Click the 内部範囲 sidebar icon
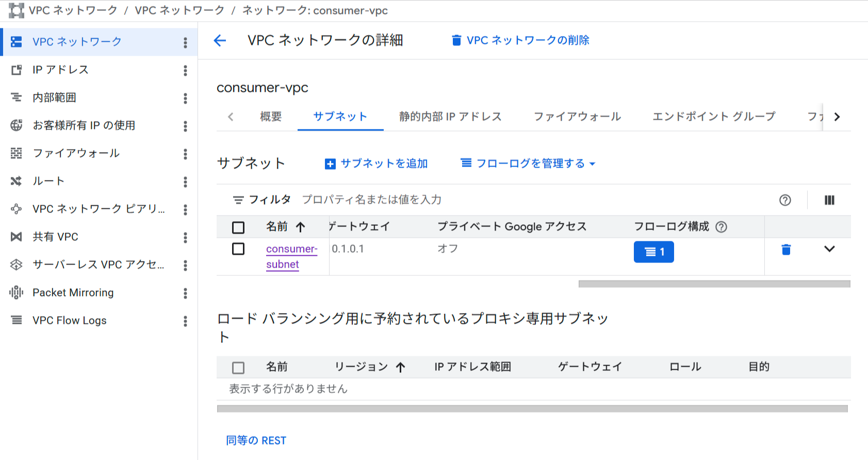Viewport: 868px width, 460px height. point(17,97)
